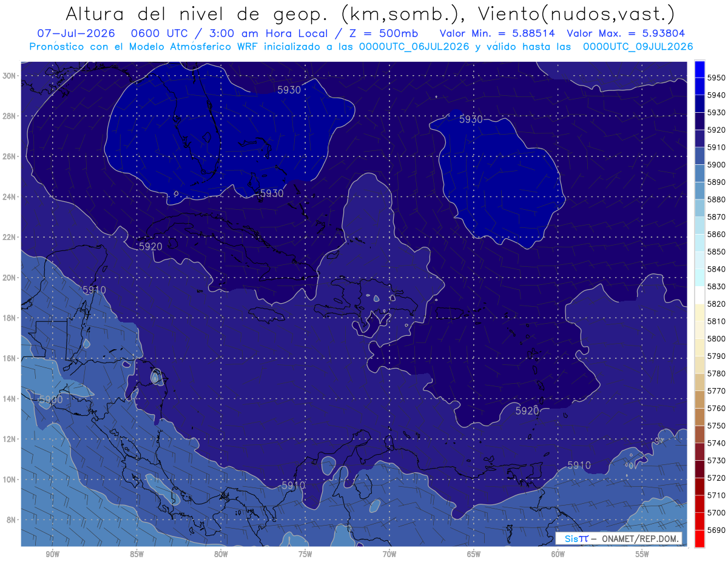Click the 5740 label on the color scale
The image size is (728, 562).
click(x=716, y=443)
